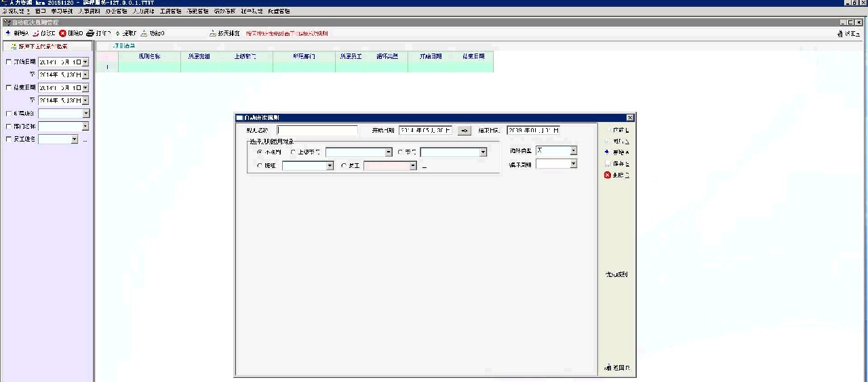The image size is (868, 382).
Task: Enable the start date filter checkbox
Action: tap(8, 62)
